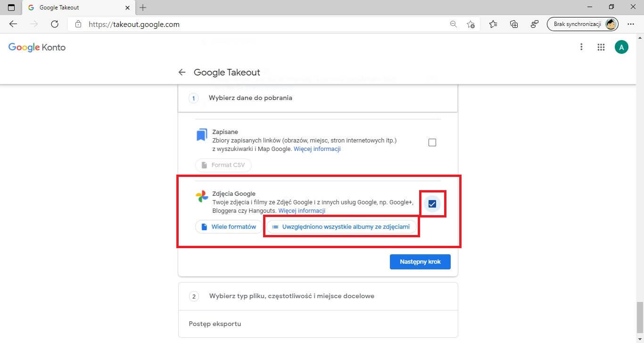Image resolution: width=644 pixels, height=343 pixels.
Task: Open the Google apps grid
Action: pos(601,47)
